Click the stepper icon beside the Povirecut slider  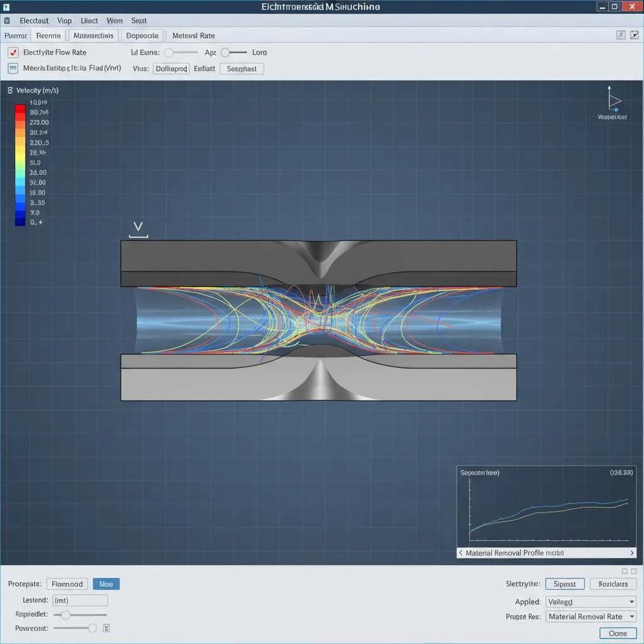click(106, 628)
